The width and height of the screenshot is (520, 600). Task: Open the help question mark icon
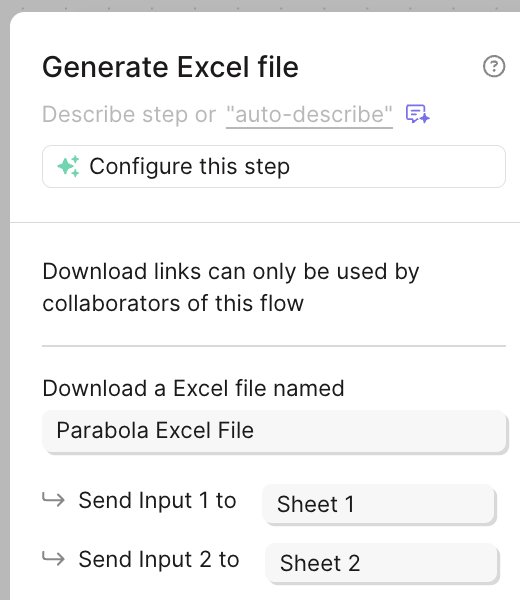[x=494, y=67]
